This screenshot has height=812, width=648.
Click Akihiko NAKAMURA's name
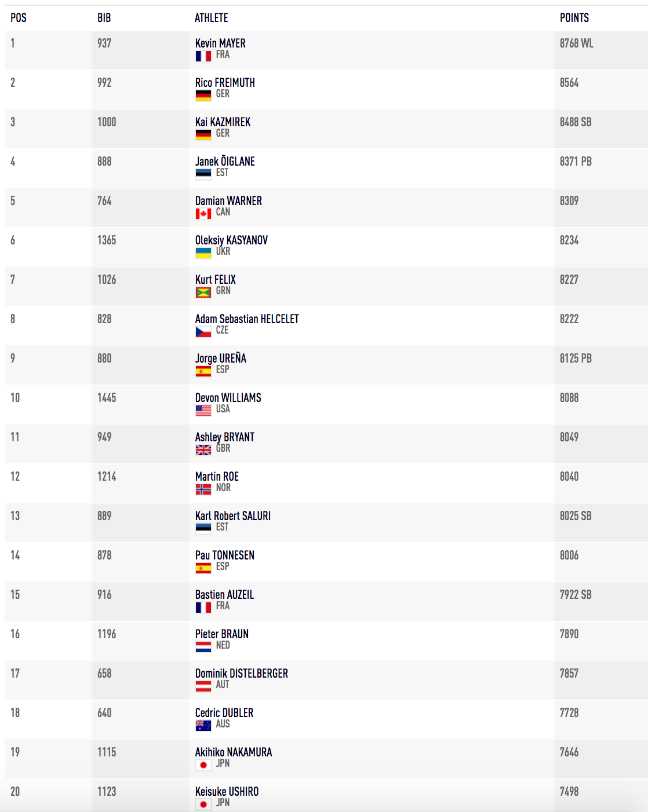tap(234, 752)
